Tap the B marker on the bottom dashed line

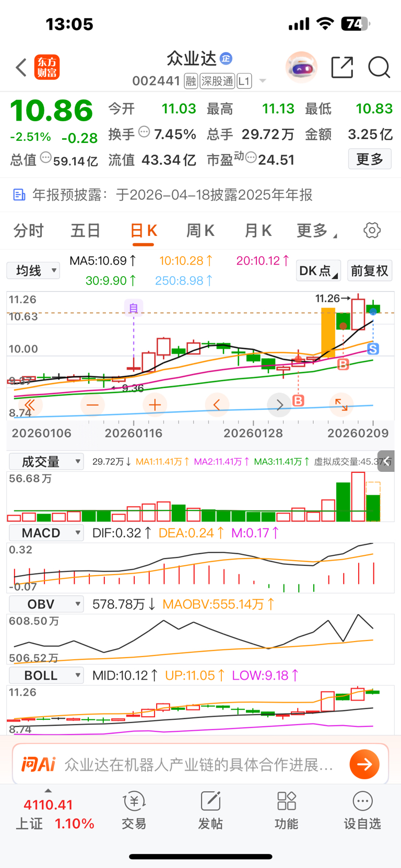coord(298,400)
